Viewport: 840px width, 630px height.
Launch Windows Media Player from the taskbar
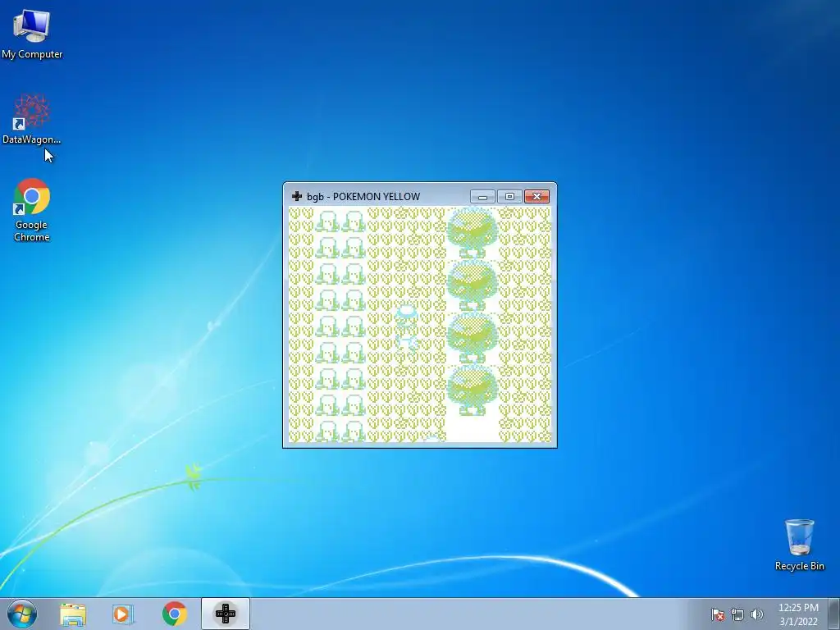(x=123, y=614)
